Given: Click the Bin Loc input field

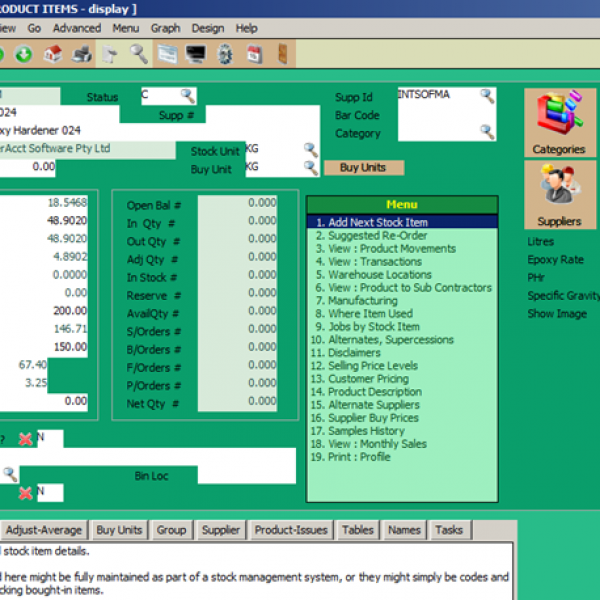Looking at the screenshot, I should tap(247, 475).
